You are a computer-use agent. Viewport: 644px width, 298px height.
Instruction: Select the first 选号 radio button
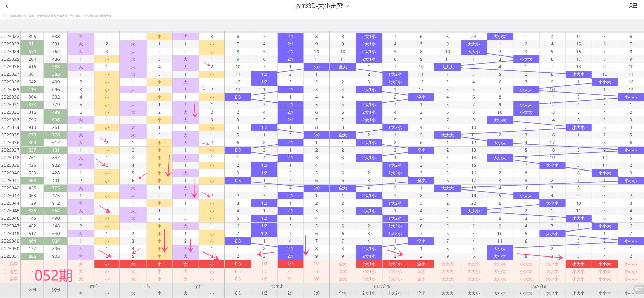pyautogui.click(x=5, y=264)
